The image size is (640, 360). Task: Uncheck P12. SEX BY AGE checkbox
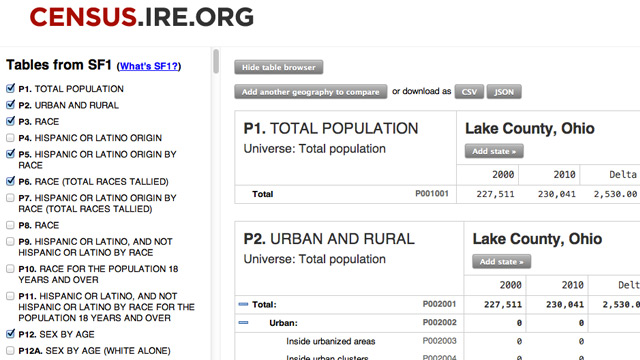pyautogui.click(x=11, y=334)
